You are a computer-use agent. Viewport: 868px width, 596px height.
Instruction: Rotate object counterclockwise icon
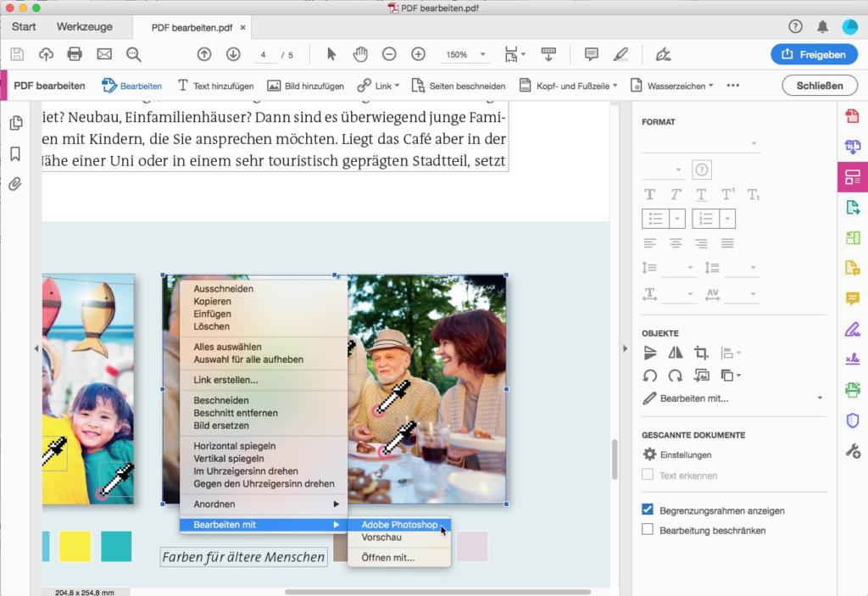[x=650, y=376]
